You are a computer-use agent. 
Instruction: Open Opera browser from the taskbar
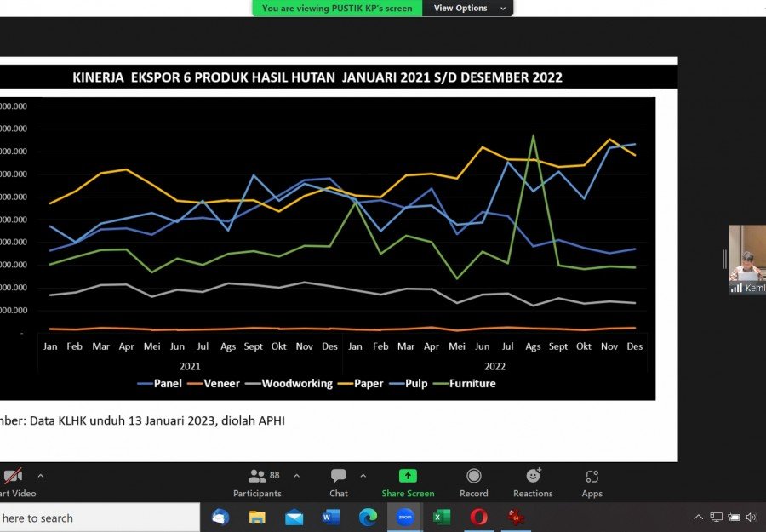[479, 518]
